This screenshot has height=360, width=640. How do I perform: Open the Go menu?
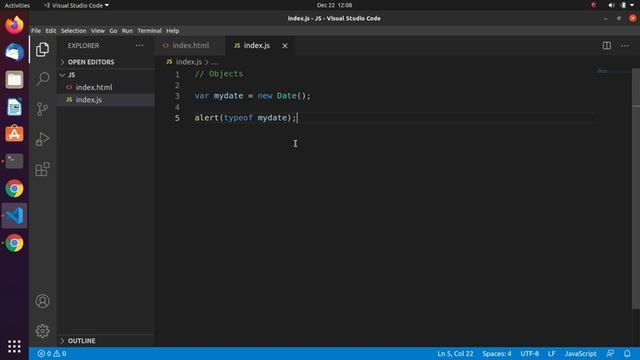(113, 31)
